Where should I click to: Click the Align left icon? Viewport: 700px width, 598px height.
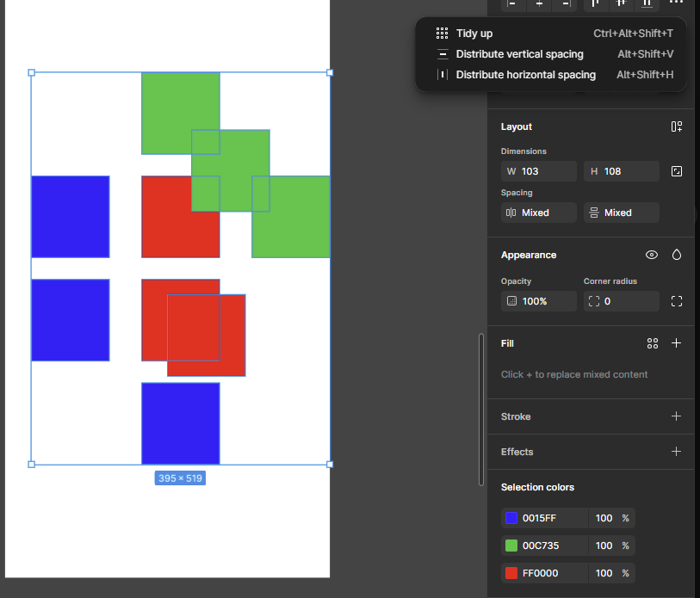pyautogui.click(x=512, y=3)
